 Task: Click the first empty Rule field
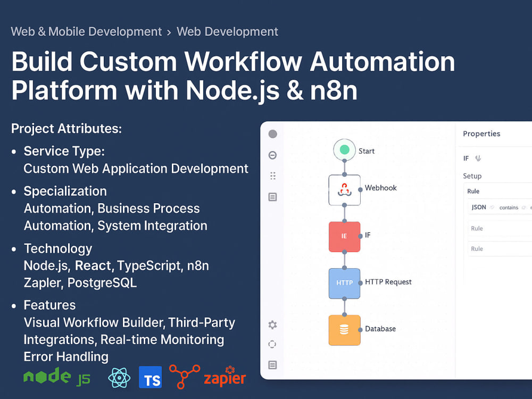coord(500,229)
